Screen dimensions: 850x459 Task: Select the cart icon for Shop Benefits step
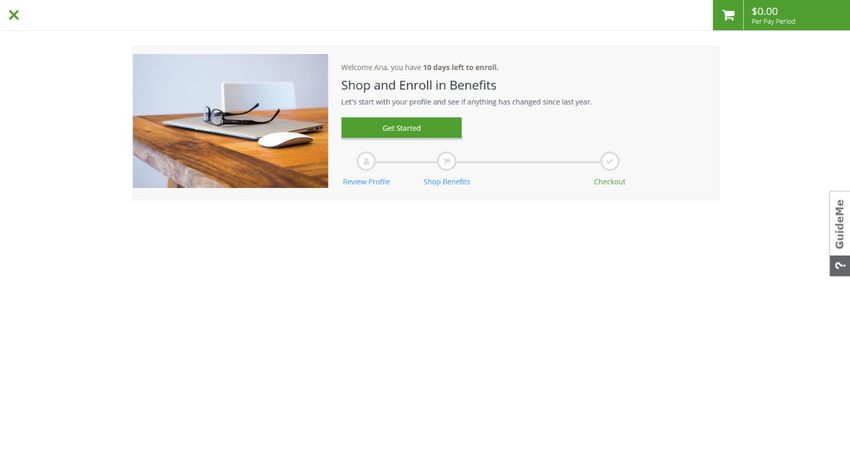pos(447,161)
